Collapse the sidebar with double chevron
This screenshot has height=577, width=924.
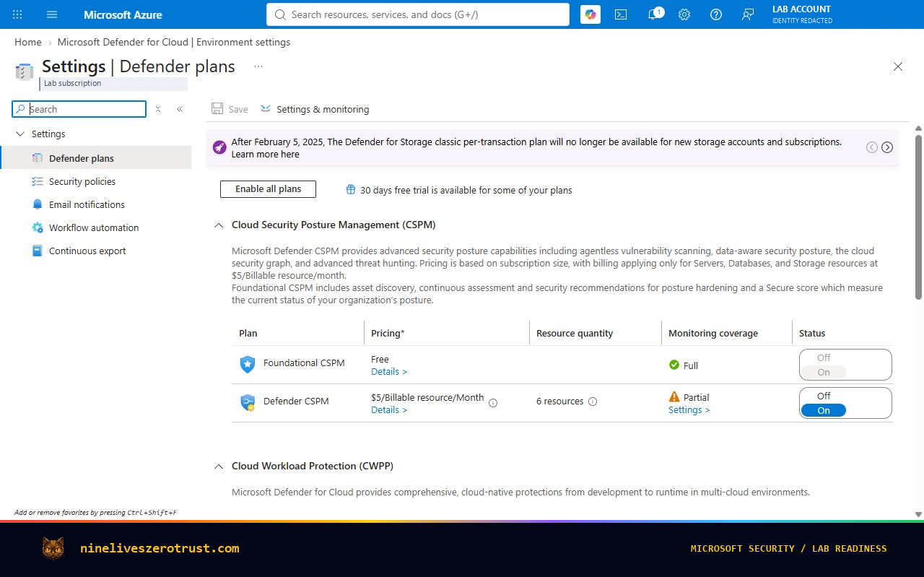pos(180,109)
